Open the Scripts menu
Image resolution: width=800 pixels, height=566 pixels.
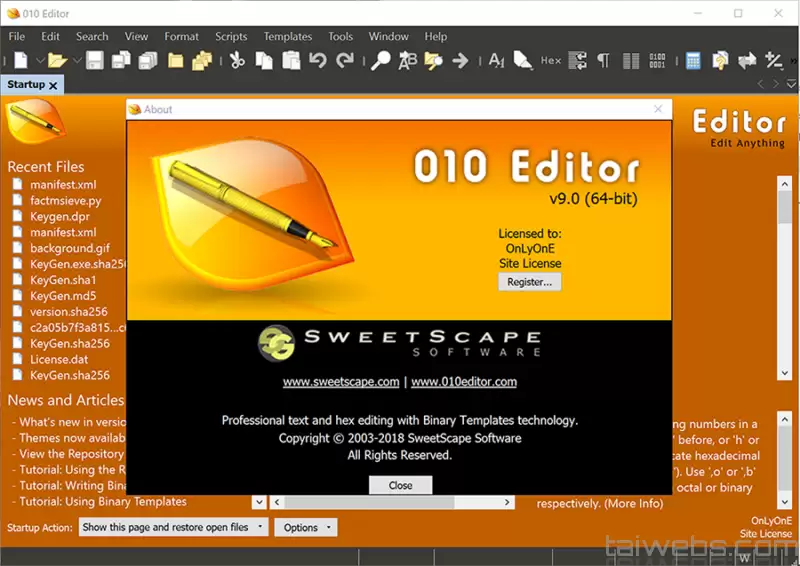(231, 36)
